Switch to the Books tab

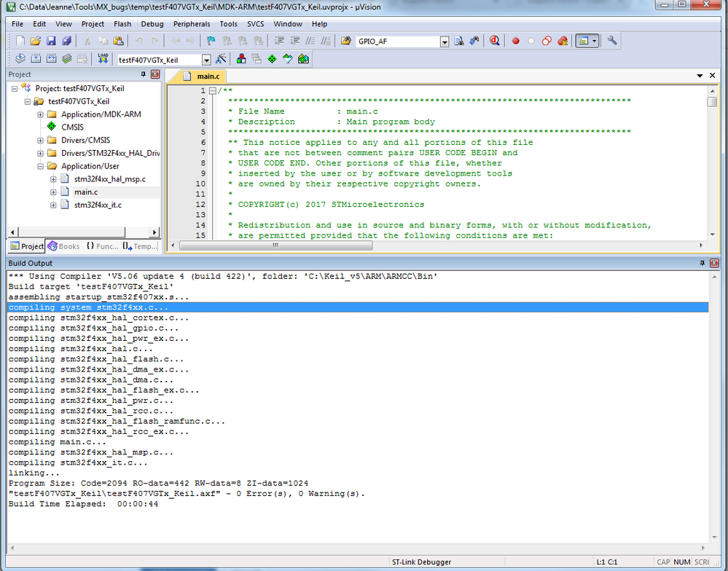[x=64, y=246]
